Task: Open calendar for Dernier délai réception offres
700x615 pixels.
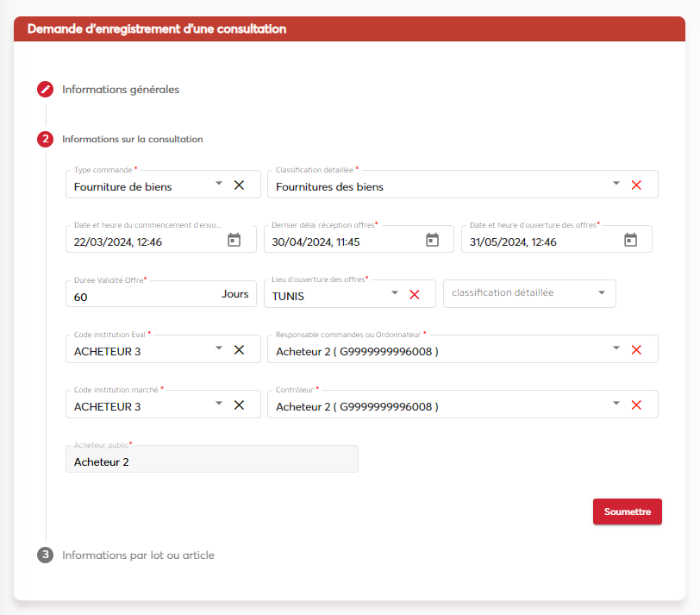Action: click(432, 241)
